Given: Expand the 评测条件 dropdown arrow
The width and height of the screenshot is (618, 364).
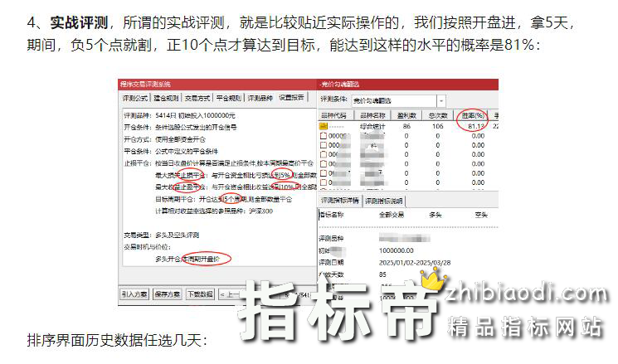Looking at the screenshot, I should (x=441, y=101).
